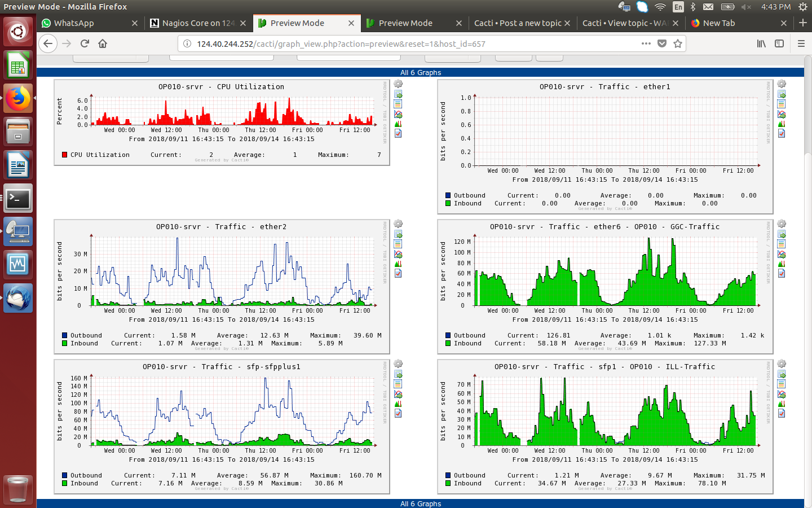Open the Firefox Library icon
Screen dimensions: 812x508
(x=761, y=43)
